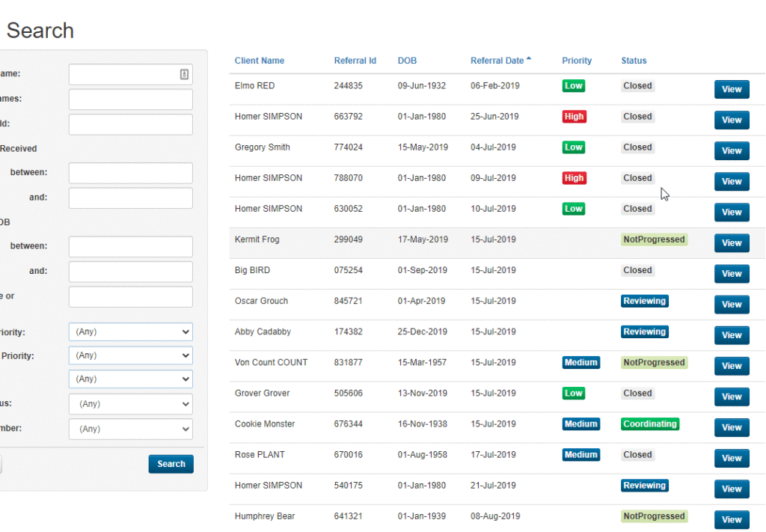Image resolution: width=766 pixels, height=532 pixels.
Task: Click the blue Search button
Action: 171,464
